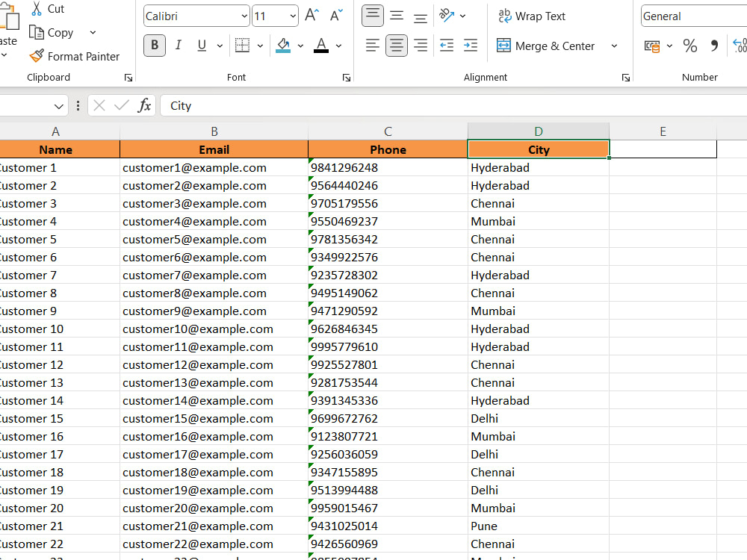The image size is (747, 560).
Task: Click the Insert Function fx icon
Action: point(144,105)
